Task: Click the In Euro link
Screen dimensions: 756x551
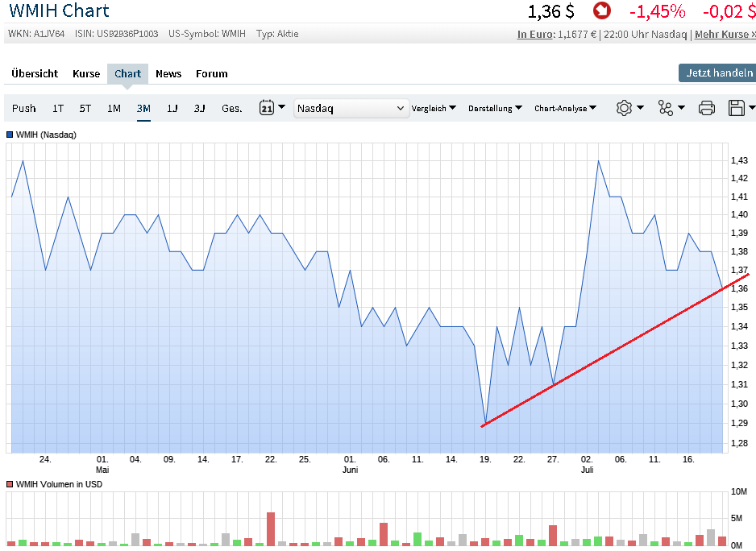Action: (535, 34)
